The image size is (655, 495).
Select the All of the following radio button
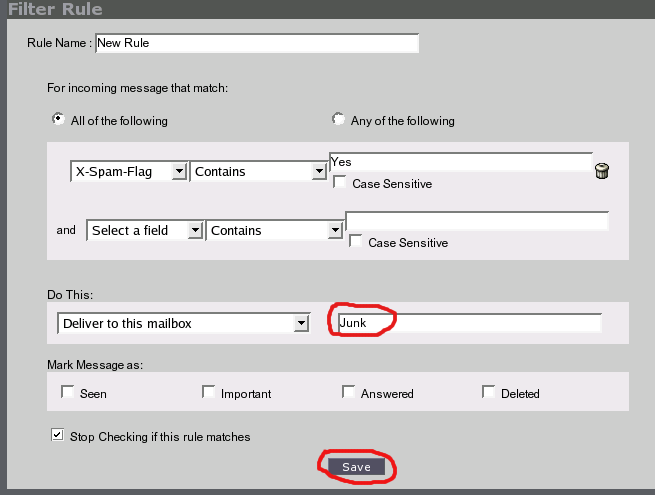tap(58, 119)
